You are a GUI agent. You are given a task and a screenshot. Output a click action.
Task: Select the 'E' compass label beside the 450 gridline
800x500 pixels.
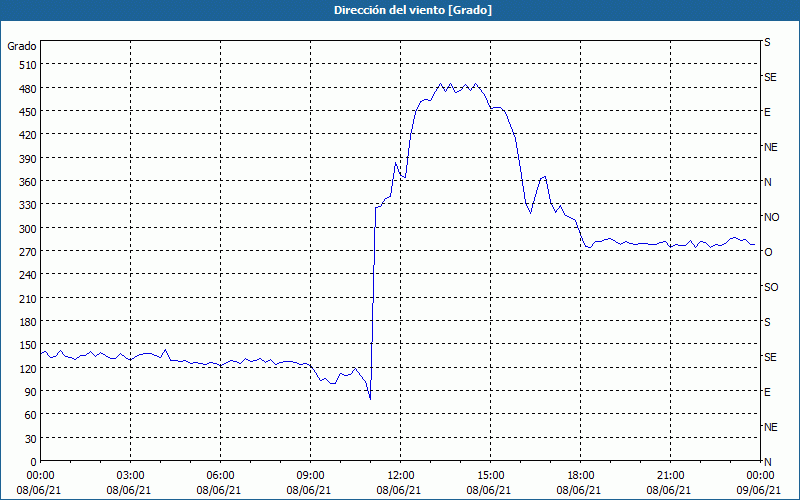click(767, 112)
